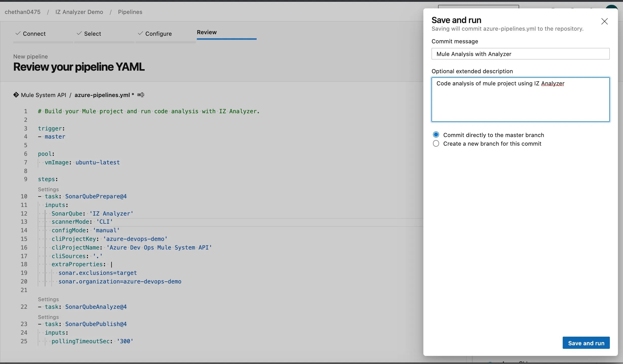Open IZ Analyzer Demo project breadcrumb
Viewport: 623px width, 364px height.
(79, 12)
